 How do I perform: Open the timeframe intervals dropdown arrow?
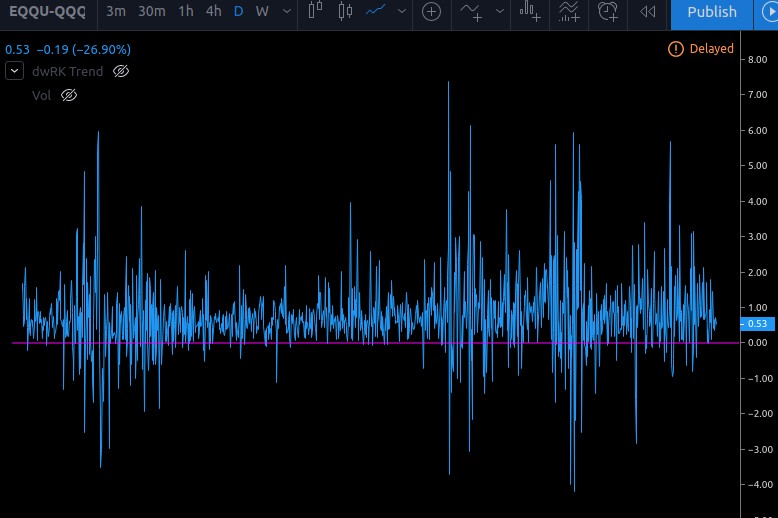click(287, 12)
